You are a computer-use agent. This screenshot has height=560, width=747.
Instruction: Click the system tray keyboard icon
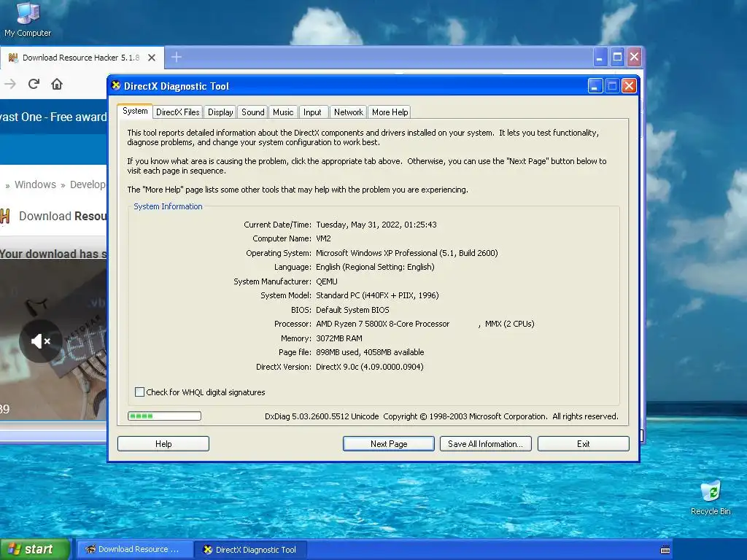click(x=665, y=550)
